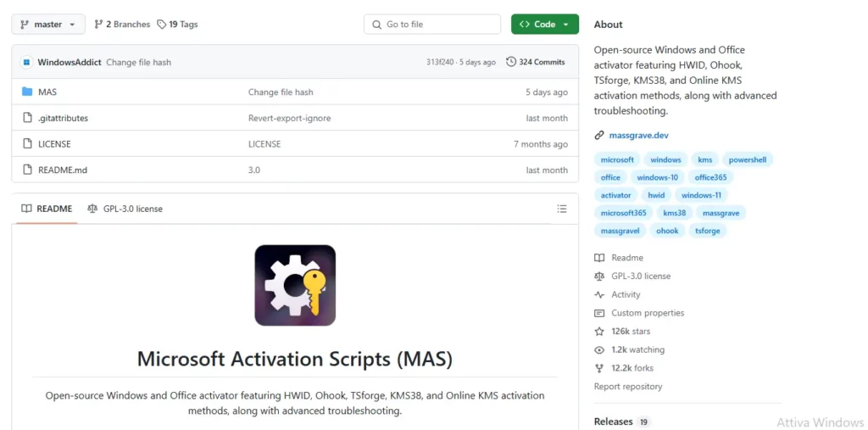Open the Activity link

pyautogui.click(x=626, y=294)
